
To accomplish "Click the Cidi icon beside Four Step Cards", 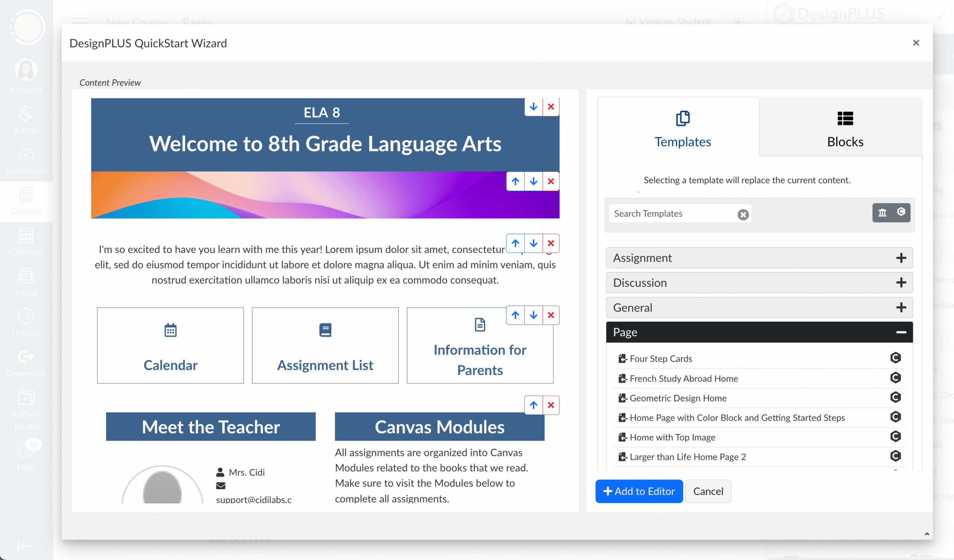I will (895, 358).
